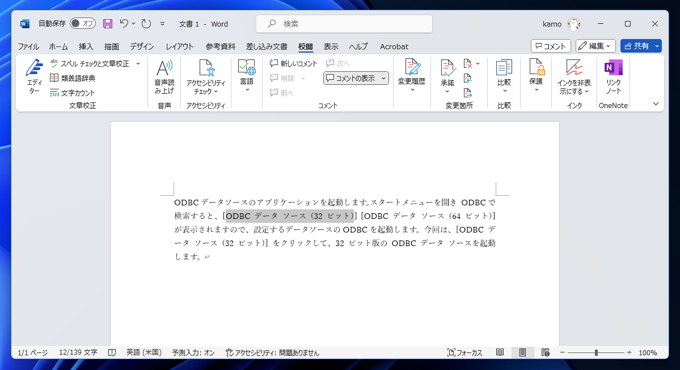Add a new comment
Viewport: 680px width, 370px height.
point(293,64)
